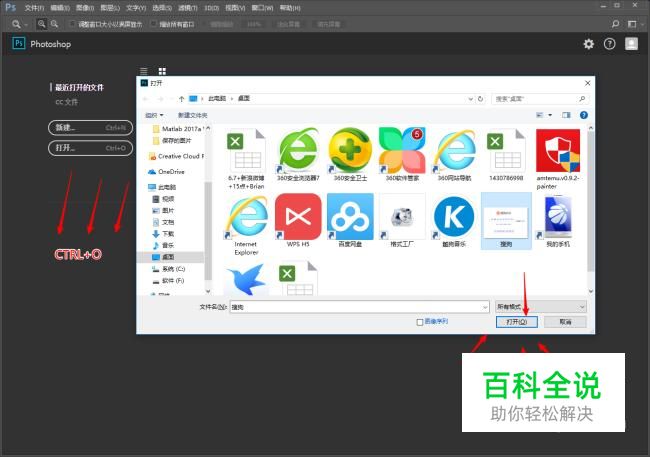Select the 360安全浏览器7 shortcut

tap(298, 155)
